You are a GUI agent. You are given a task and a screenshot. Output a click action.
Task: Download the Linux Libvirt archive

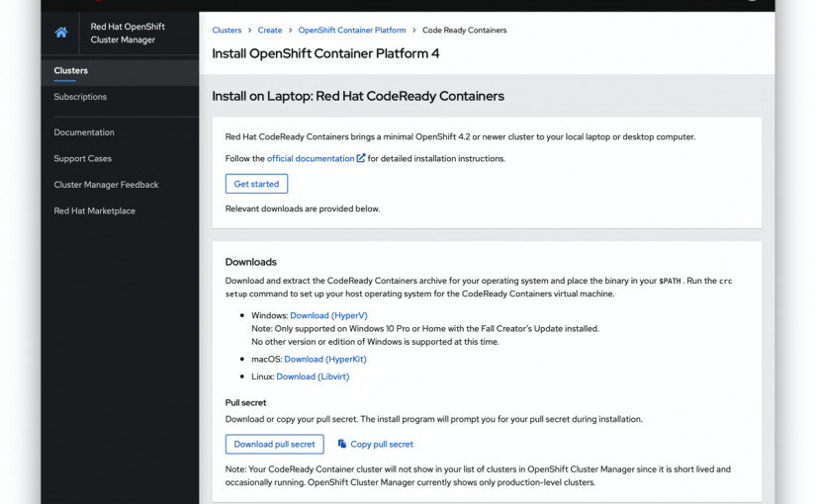(x=313, y=377)
